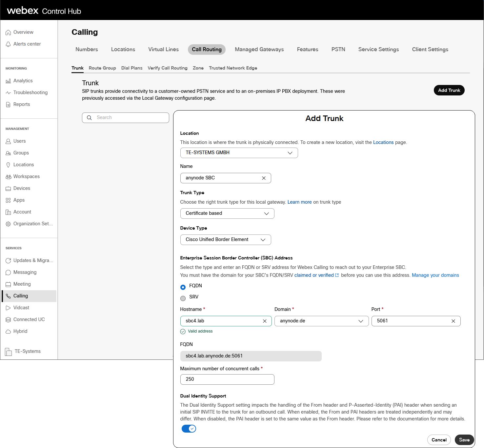The height and width of the screenshot is (448, 484).
Task: Click the Alerts center bell icon
Action: (8, 44)
